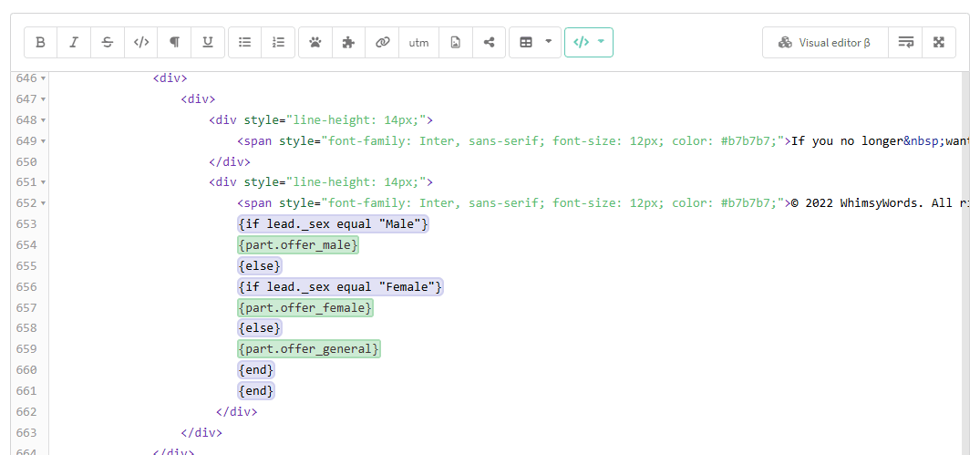This screenshot has width=980, height=455.
Task: Insert a hyperlink
Action: point(382,43)
